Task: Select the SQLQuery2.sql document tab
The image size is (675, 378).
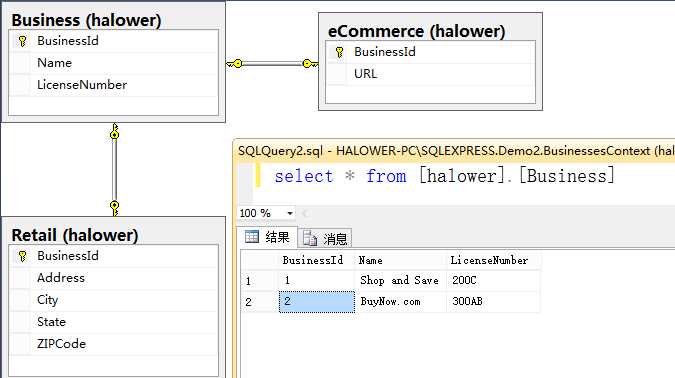Action: pos(456,151)
